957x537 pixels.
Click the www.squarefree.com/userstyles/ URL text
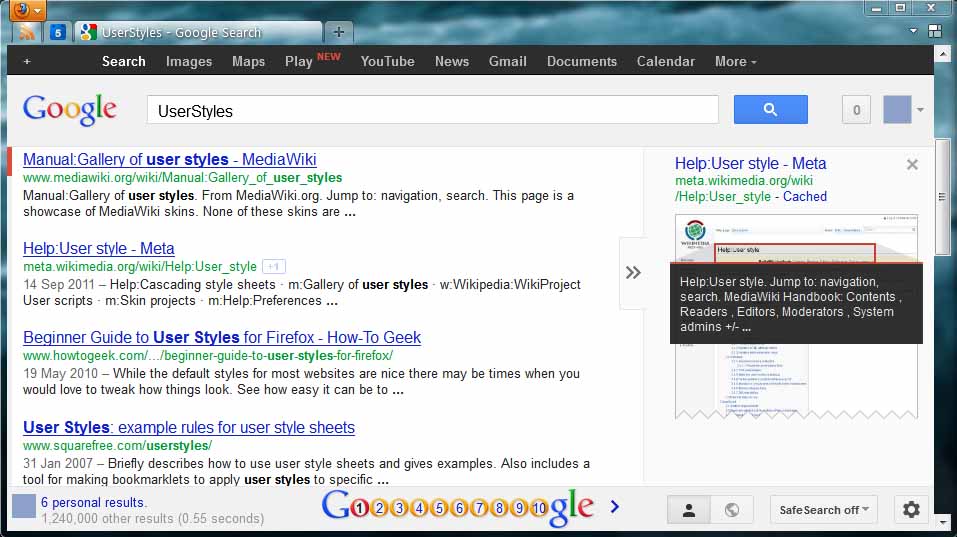tap(118, 446)
